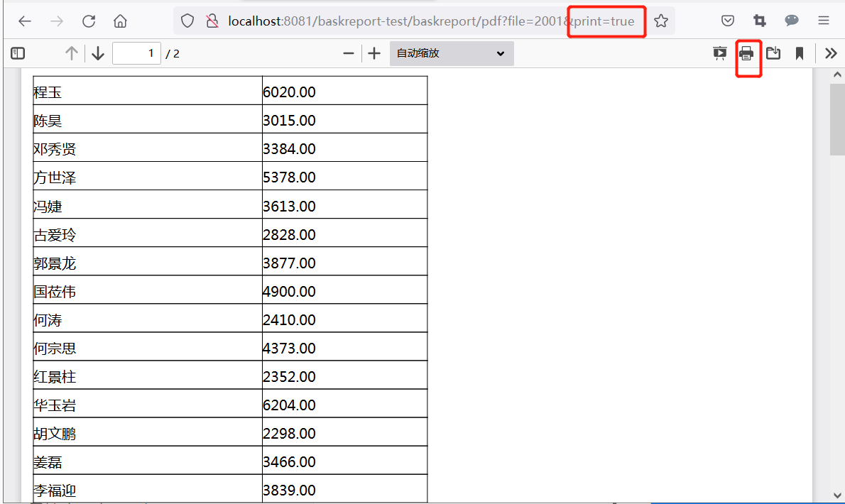The image size is (845, 504).
Task: Click the scrollbar down arrow
Action: tap(837, 495)
